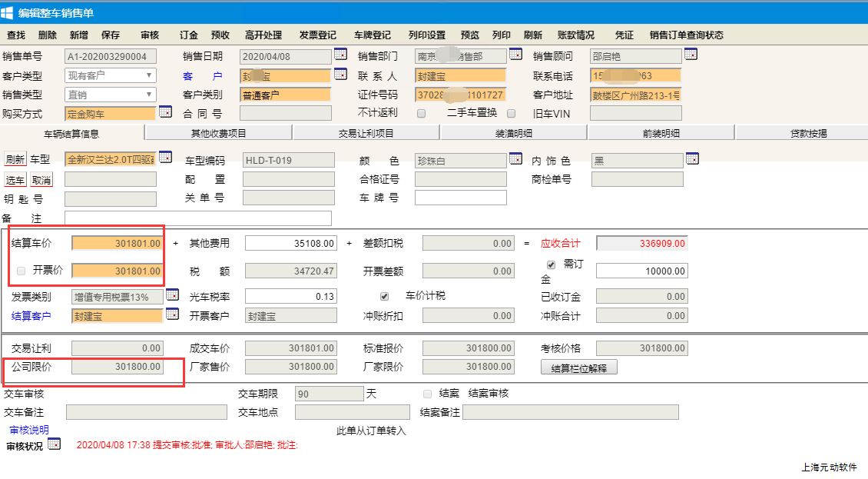The width and height of the screenshot is (868, 479).
Task: Click the lookup icon next to 销售部门
Action: point(515,55)
